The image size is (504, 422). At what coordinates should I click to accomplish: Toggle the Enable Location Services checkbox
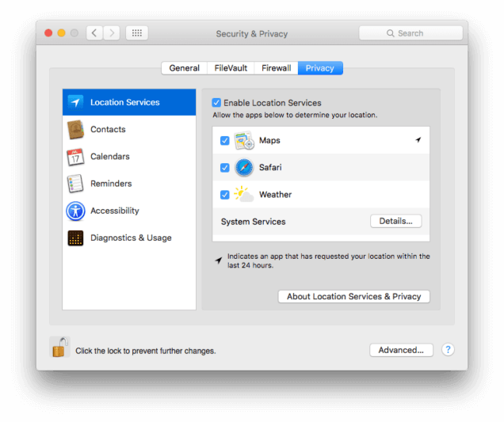click(x=216, y=103)
